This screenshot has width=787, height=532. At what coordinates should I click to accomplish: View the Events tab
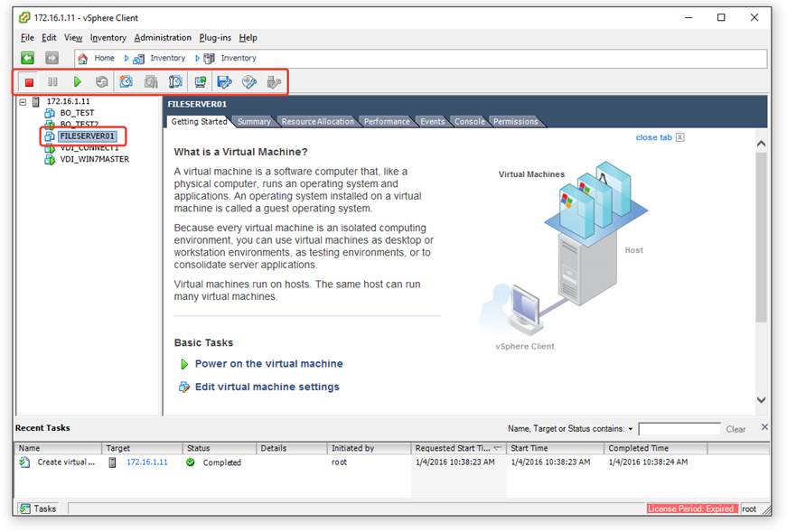[x=432, y=121]
